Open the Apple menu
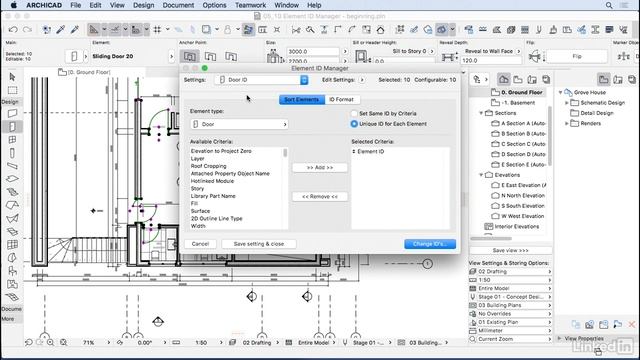 click(13, 5)
